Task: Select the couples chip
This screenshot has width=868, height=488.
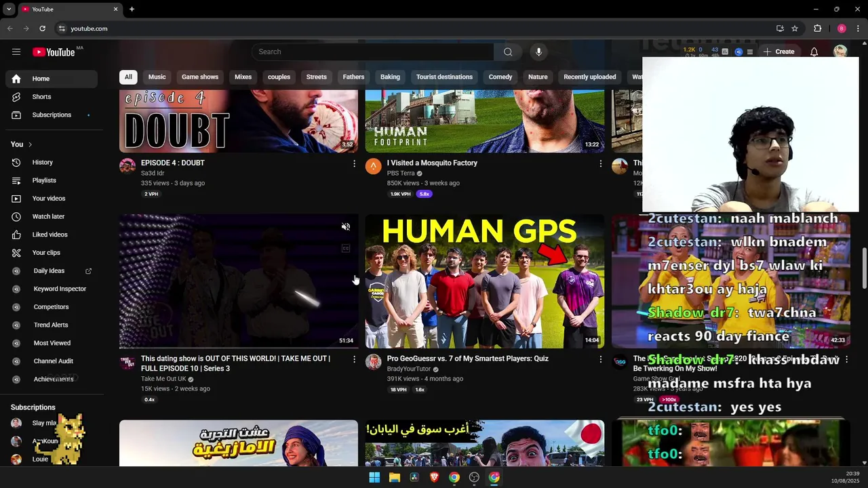Action: 279,77
